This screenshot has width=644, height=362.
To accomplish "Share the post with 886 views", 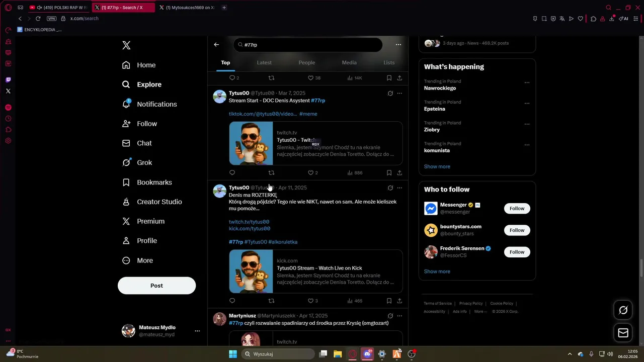I will (399, 173).
